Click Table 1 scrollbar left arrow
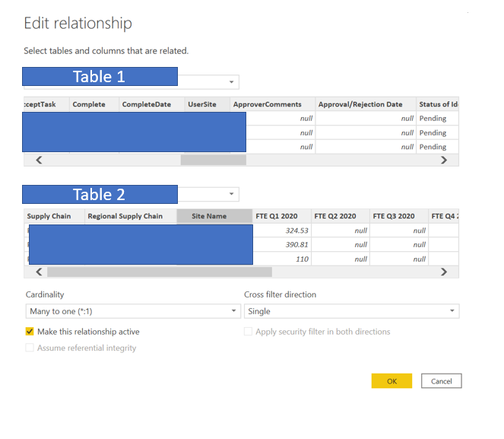 pyautogui.click(x=39, y=161)
